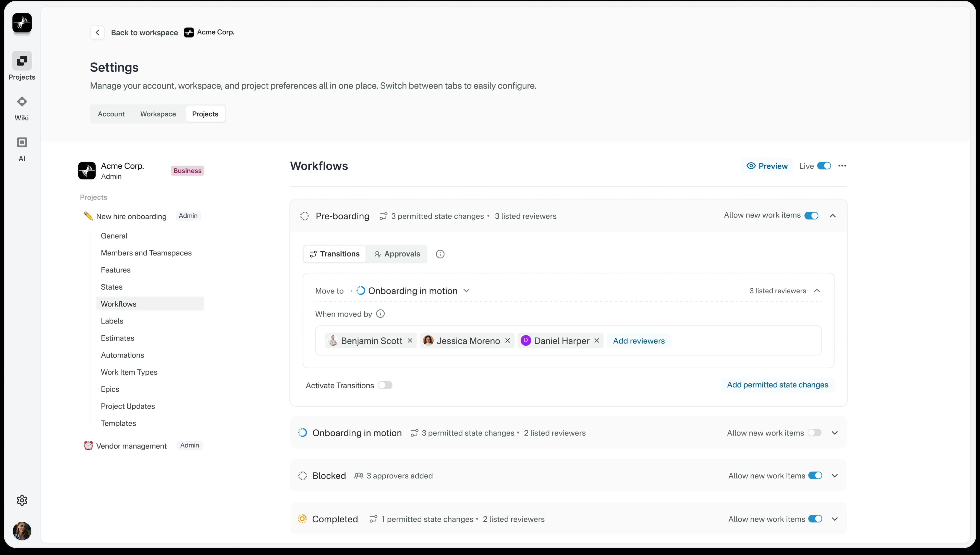Open settings via the gear icon

[22, 500]
